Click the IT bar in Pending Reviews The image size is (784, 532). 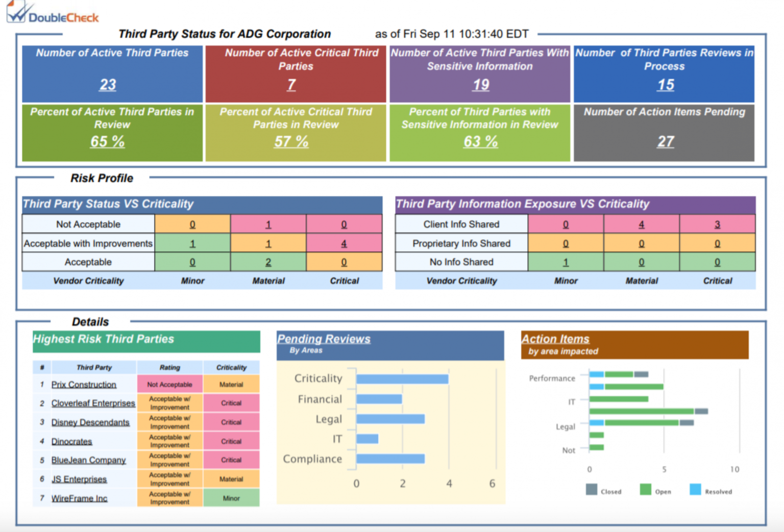click(x=367, y=439)
